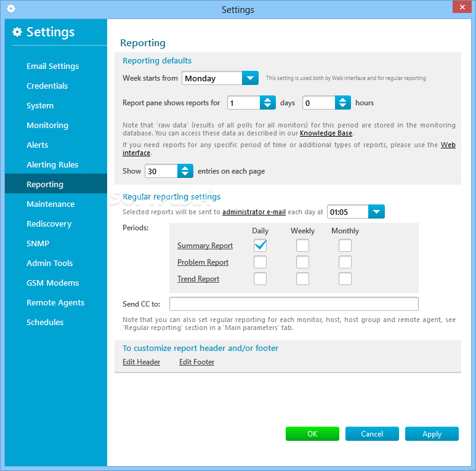Open Email Settings section
Image resolution: width=476 pixels, height=471 pixels.
click(52, 66)
